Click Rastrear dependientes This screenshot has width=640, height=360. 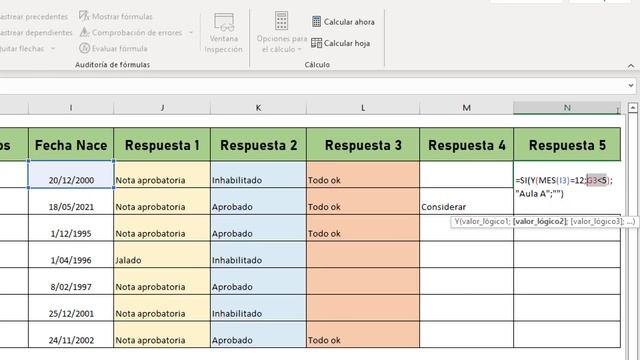[36, 32]
